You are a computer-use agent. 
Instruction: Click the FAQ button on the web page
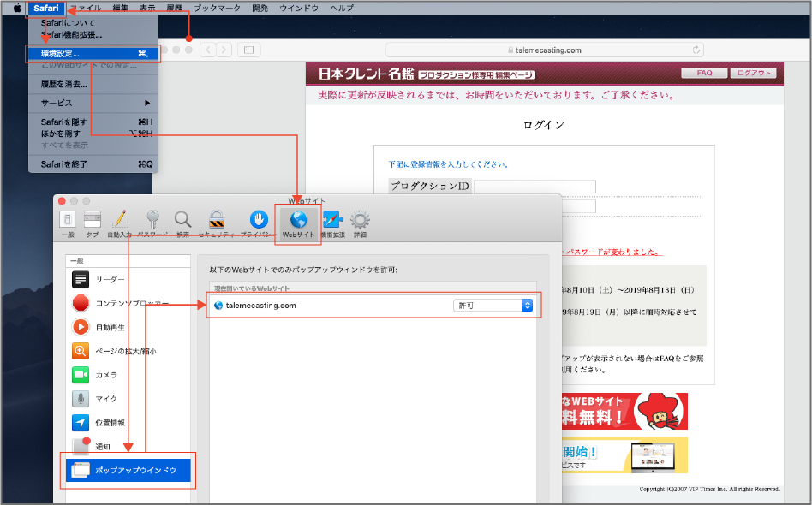[704, 73]
